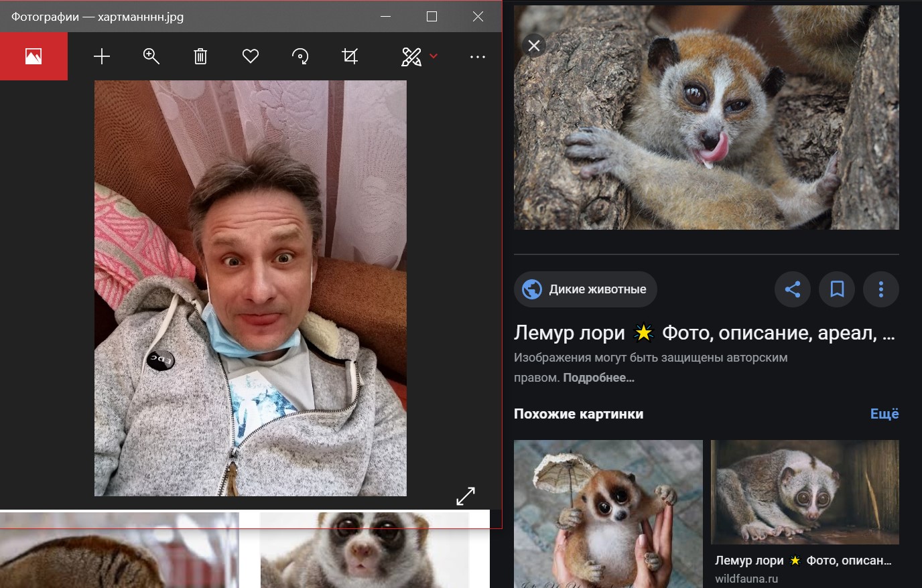The image size is (922, 588).
Task: Open the edit and draw pen icon
Action: (411, 56)
